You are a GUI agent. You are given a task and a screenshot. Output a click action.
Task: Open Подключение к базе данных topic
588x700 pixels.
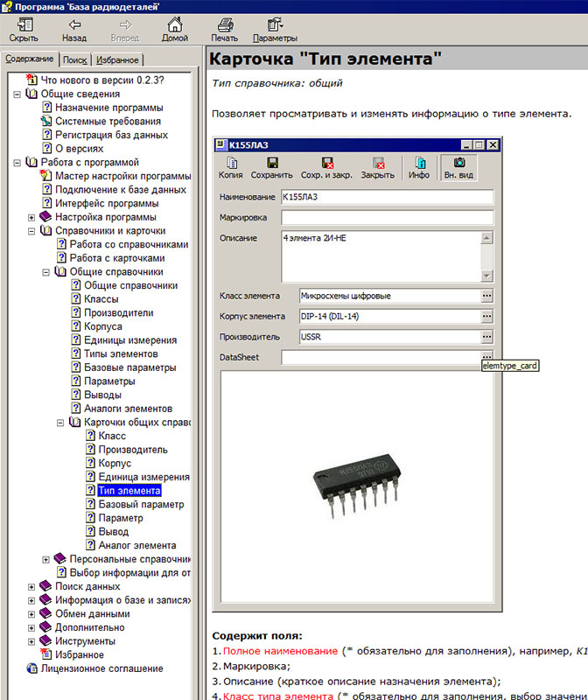pos(121,190)
